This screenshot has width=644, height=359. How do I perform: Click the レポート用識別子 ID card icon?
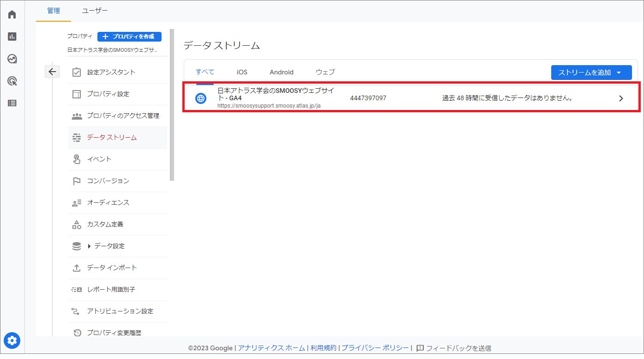pyautogui.click(x=77, y=290)
